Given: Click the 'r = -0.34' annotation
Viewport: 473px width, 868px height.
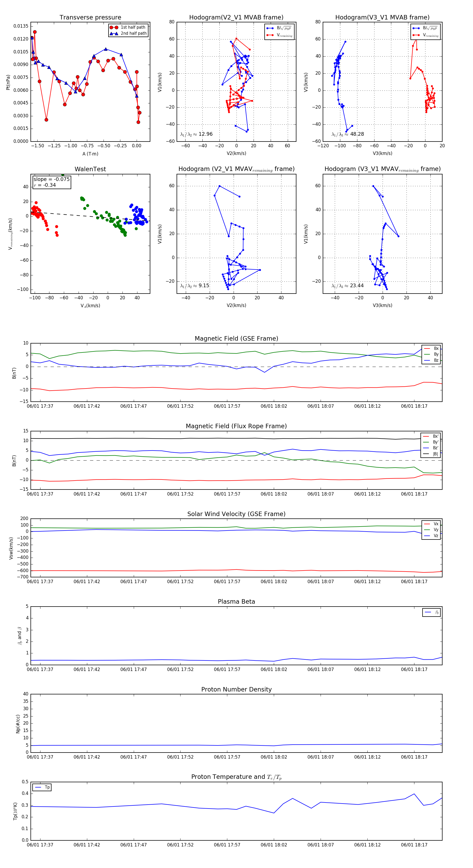Looking at the screenshot, I should click(45, 185).
